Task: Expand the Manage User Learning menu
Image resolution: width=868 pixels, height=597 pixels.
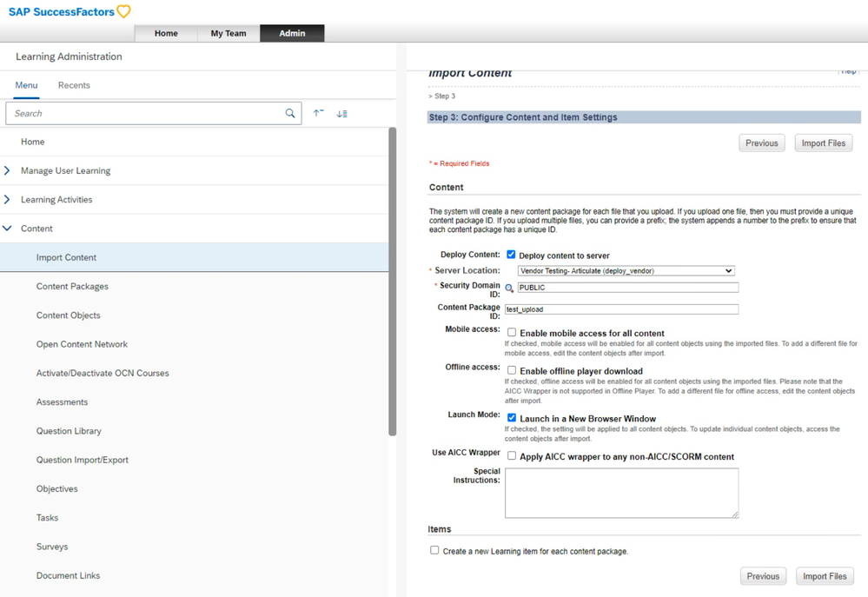Action: 8,171
